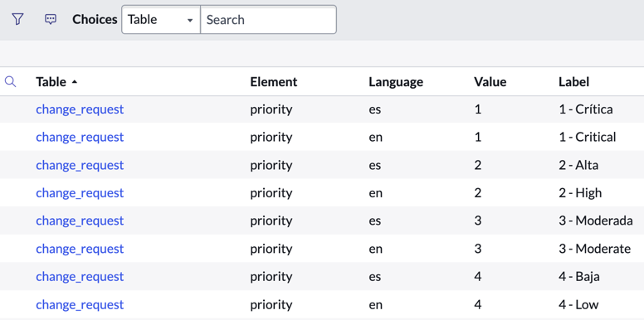This screenshot has width=644, height=320.
Task: Open the Choices list title menu
Action: point(95,19)
